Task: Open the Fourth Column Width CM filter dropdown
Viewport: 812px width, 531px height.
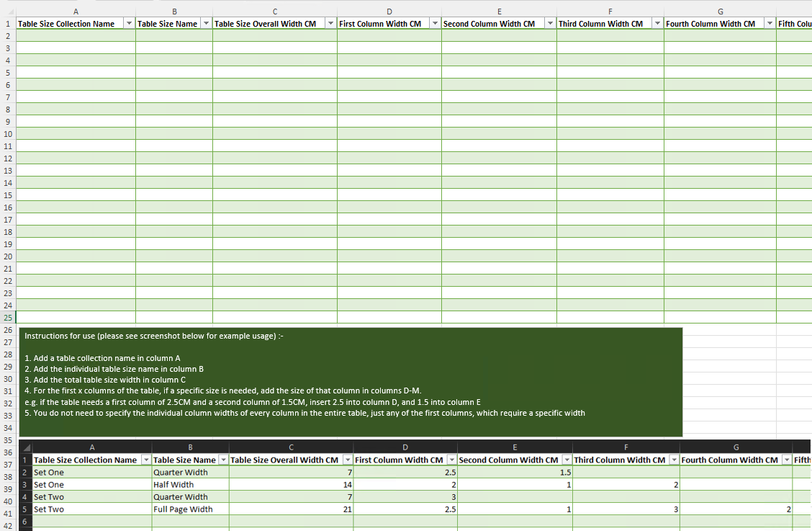Action: pyautogui.click(x=770, y=23)
